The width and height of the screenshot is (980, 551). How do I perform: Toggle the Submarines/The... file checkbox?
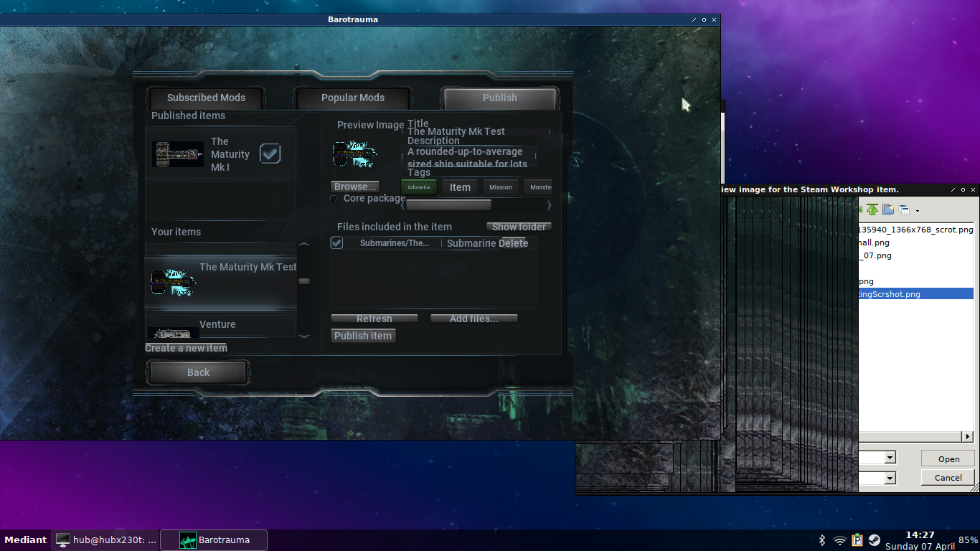click(x=336, y=243)
